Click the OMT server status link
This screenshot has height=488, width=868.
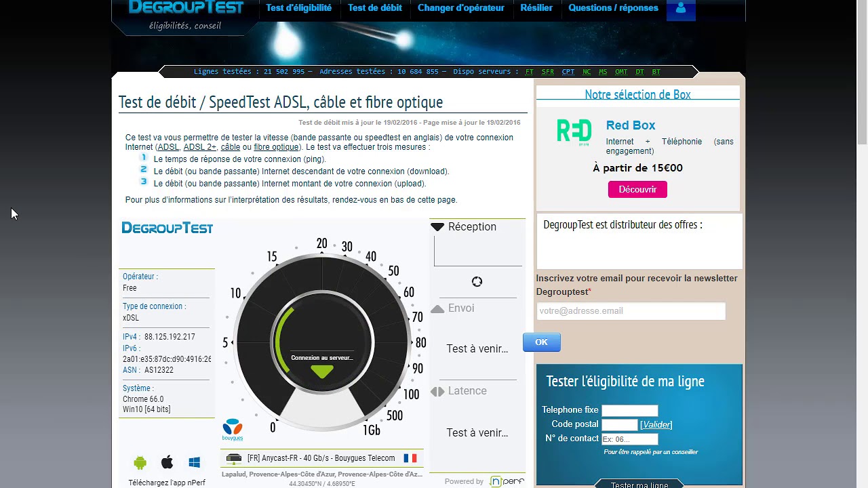point(621,72)
